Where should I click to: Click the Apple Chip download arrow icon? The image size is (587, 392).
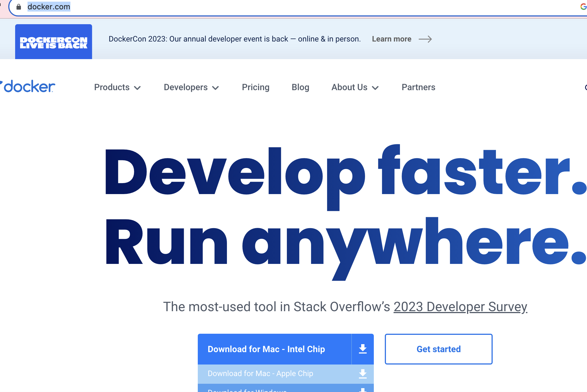tap(363, 374)
